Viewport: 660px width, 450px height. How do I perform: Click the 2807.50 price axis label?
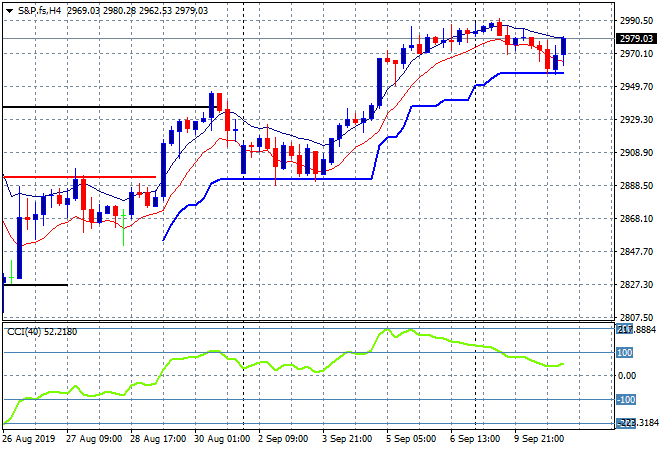(x=636, y=317)
